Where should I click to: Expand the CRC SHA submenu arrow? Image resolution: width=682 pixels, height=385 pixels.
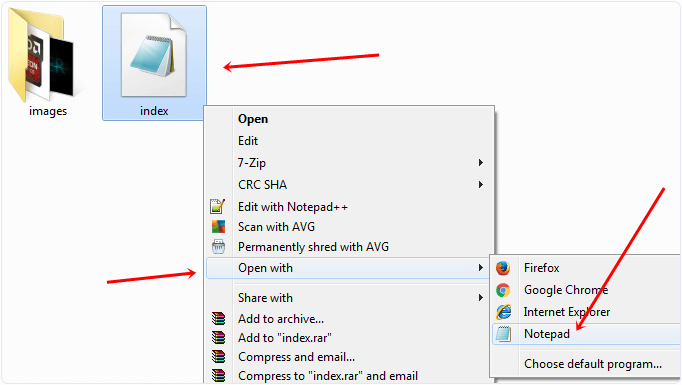481,185
